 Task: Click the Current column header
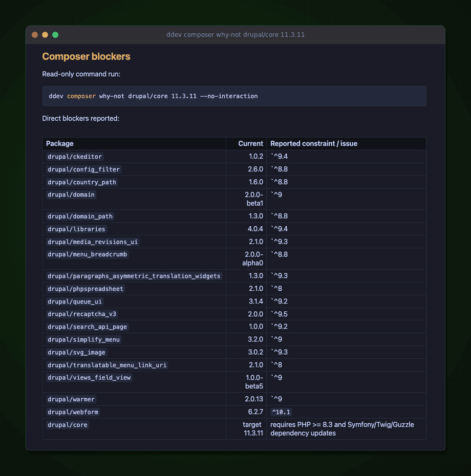(250, 144)
